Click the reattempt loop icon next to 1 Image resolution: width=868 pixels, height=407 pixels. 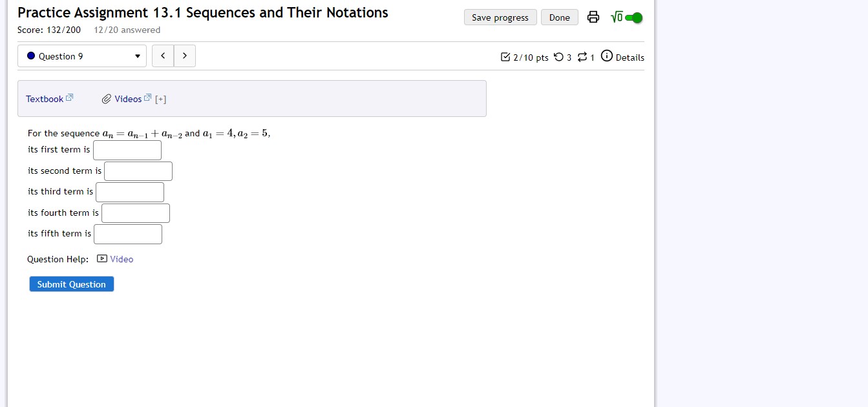(583, 57)
